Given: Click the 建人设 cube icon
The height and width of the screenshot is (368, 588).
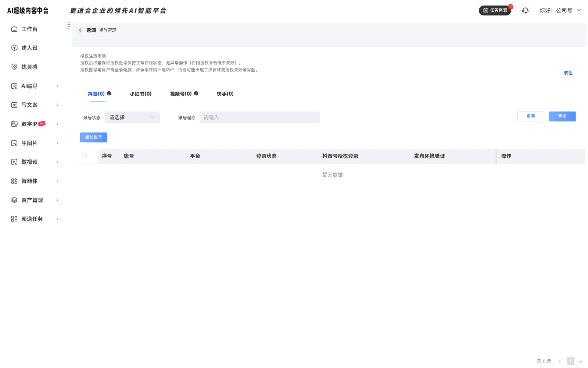Looking at the screenshot, I should pos(14,48).
